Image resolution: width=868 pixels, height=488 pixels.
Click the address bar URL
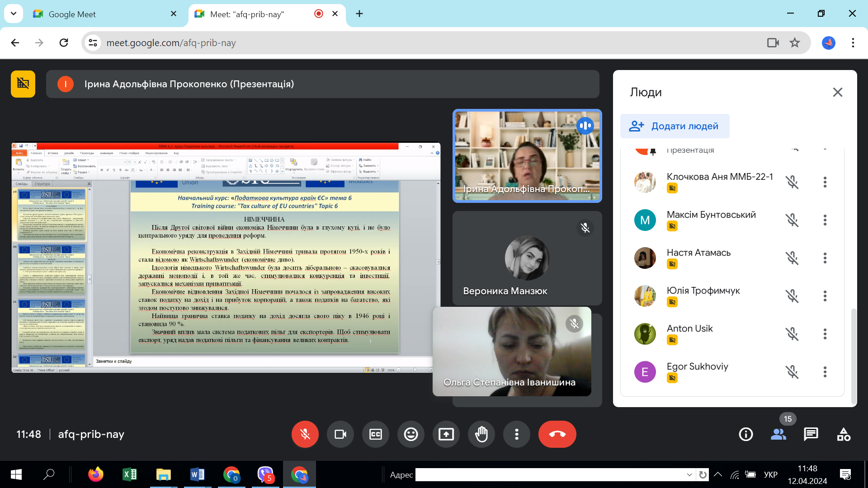point(171,43)
